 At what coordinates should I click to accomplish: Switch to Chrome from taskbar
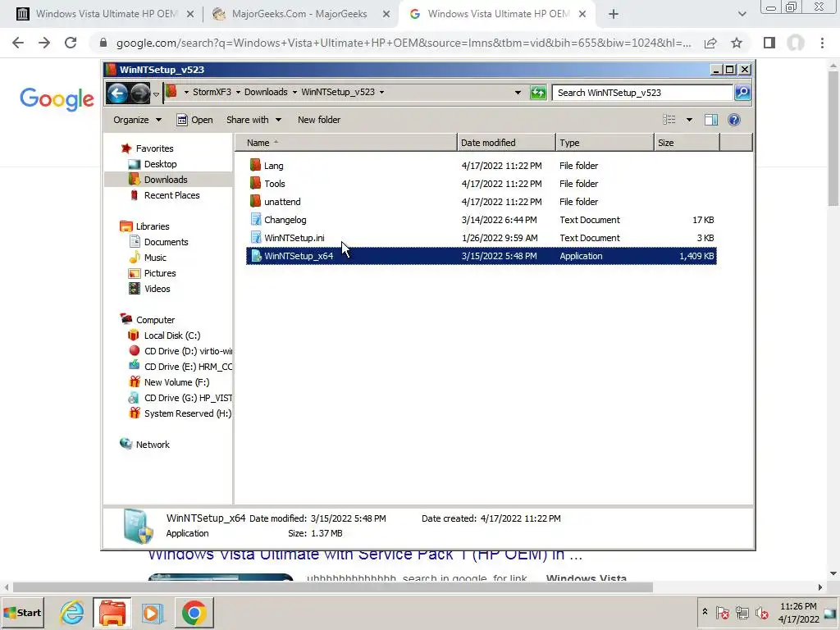click(194, 612)
